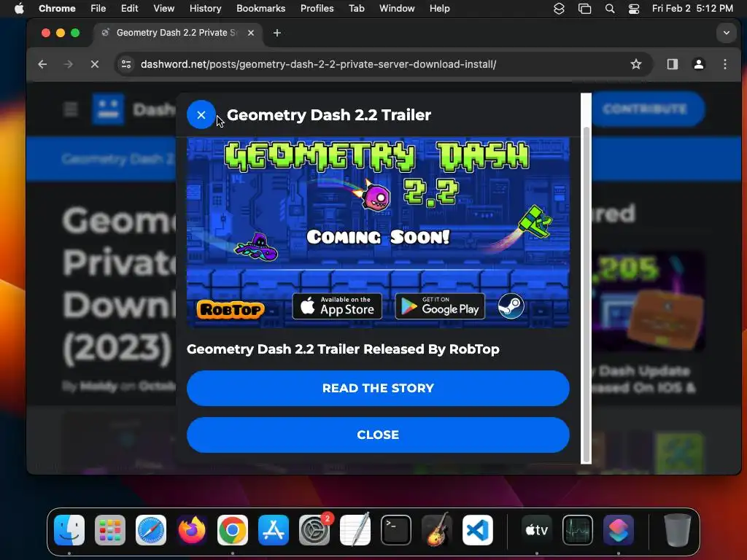Open the App Store from the Dock
The width and height of the screenshot is (747, 560).
coord(274,530)
